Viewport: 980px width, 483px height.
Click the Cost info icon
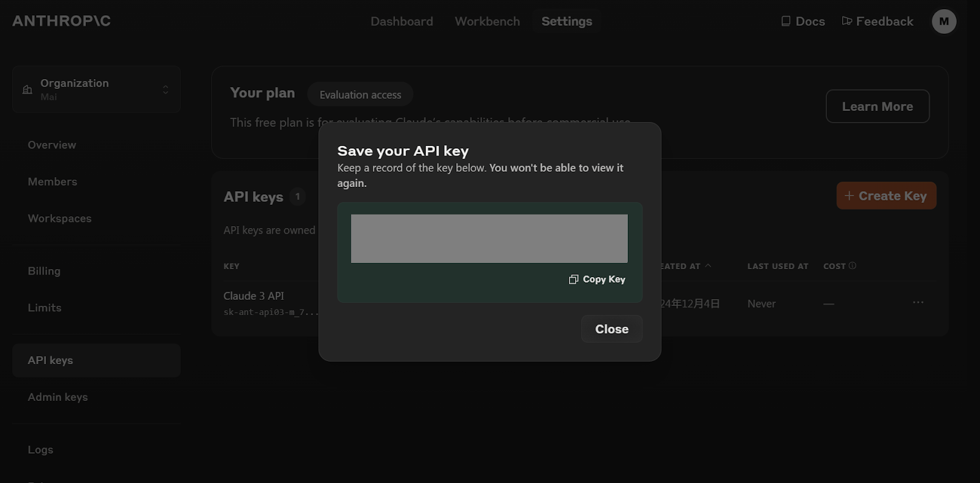coord(853,265)
